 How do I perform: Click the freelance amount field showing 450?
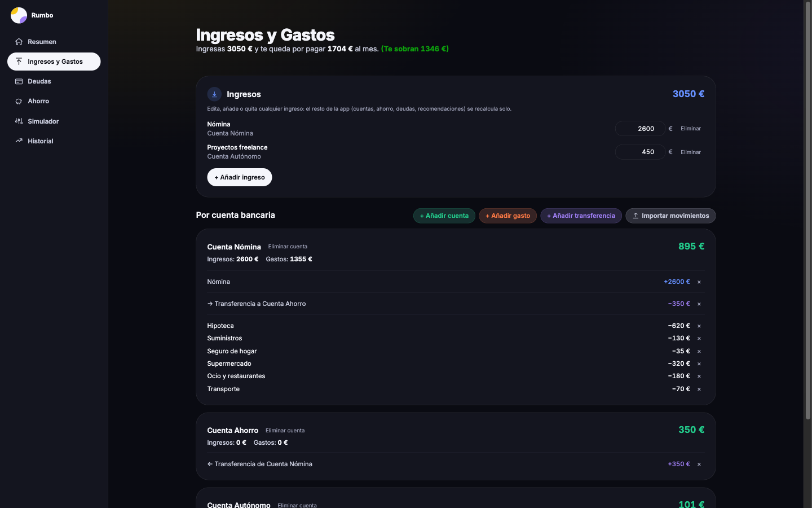[x=640, y=152]
